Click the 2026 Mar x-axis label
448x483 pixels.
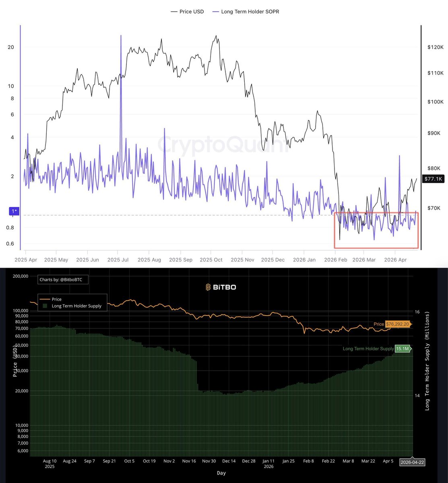coord(364,260)
